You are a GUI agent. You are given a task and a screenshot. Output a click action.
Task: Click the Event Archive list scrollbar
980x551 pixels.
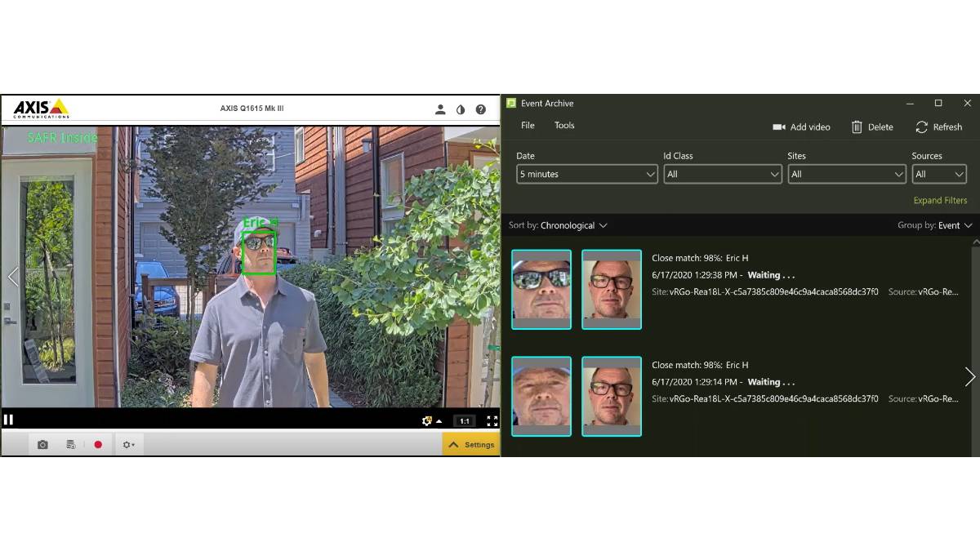click(976, 347)
